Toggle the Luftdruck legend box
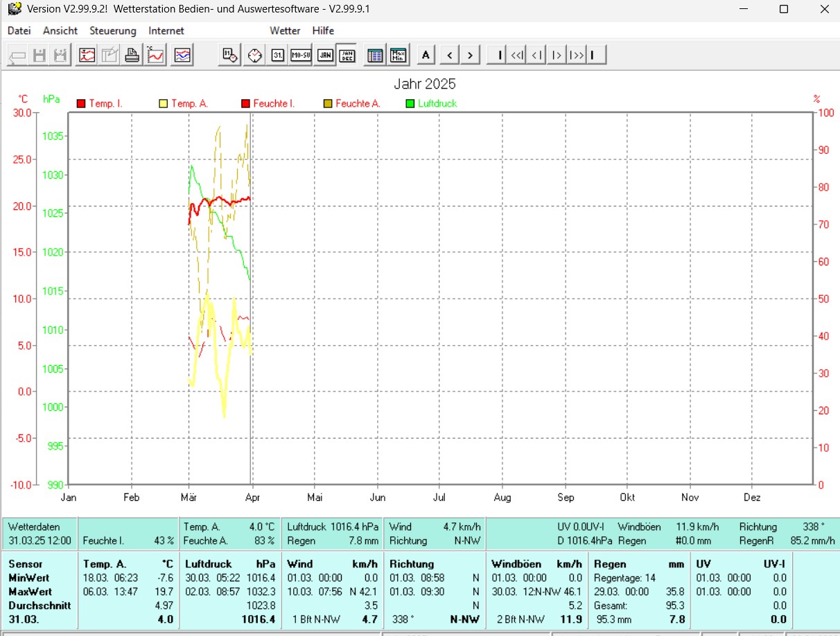Screen dimensions: 840x636 click(x=410, y=104)
